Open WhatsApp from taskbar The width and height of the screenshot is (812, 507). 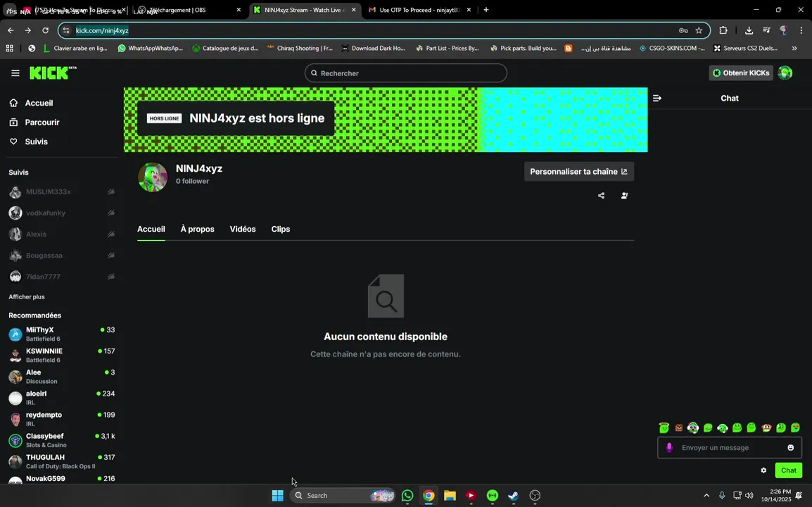tap(407, 496)
